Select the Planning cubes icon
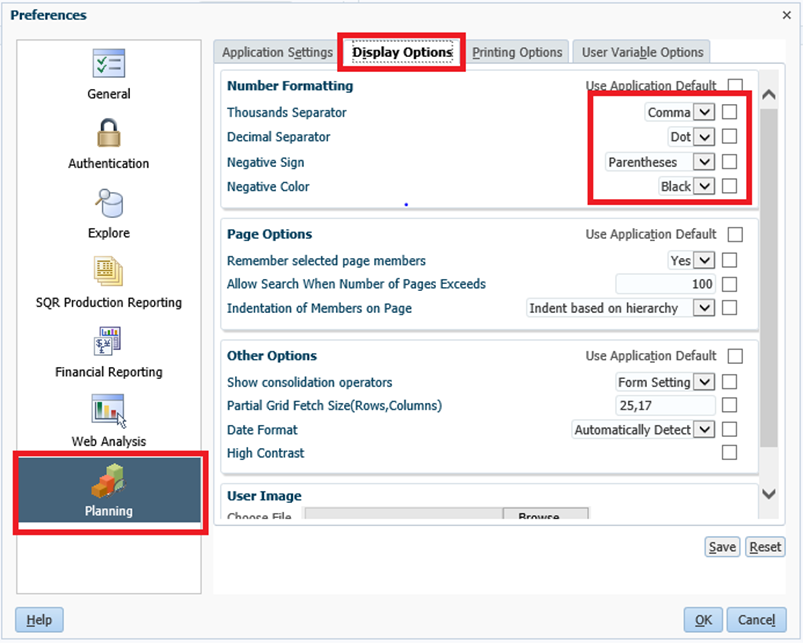 [108, 480]
